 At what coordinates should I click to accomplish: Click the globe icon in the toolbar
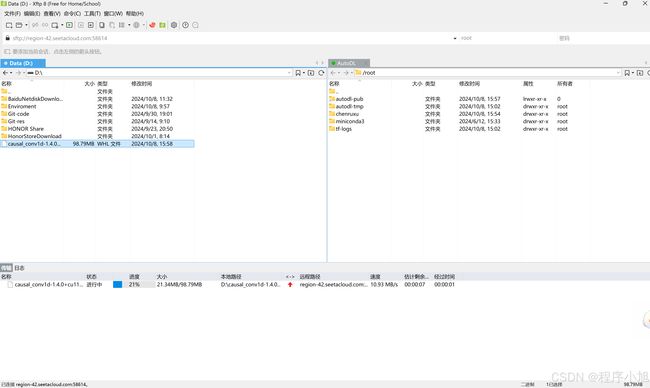pyautogui.click(x=136, y=25)
